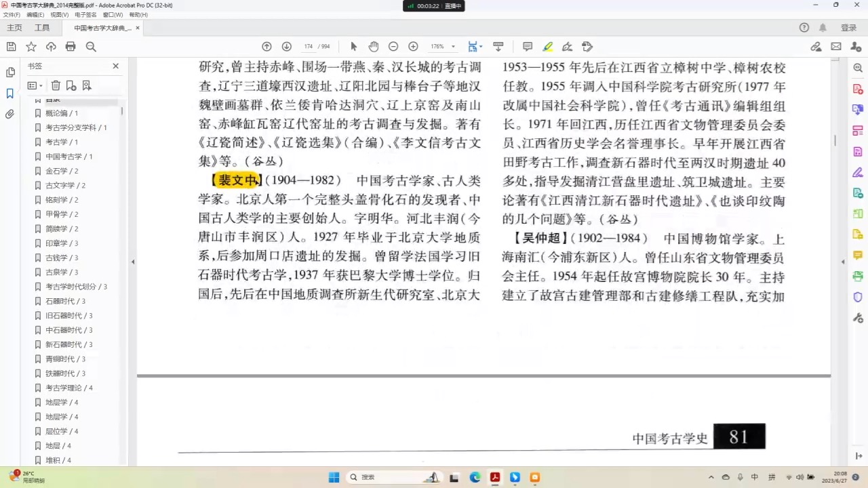868x488 pixels.
Task: Collapse the left navigation pane arrow
Action: point(132,262)
